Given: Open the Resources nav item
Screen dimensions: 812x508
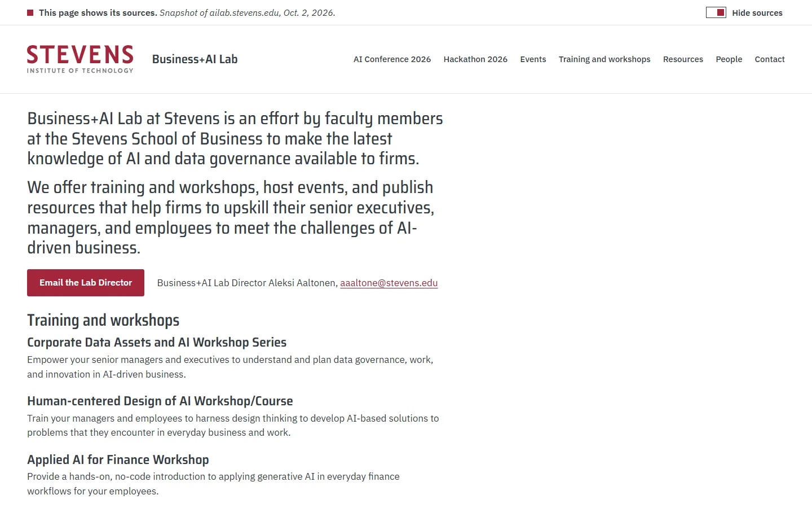Looking at the screenshot, I should (x=683, y=59).
